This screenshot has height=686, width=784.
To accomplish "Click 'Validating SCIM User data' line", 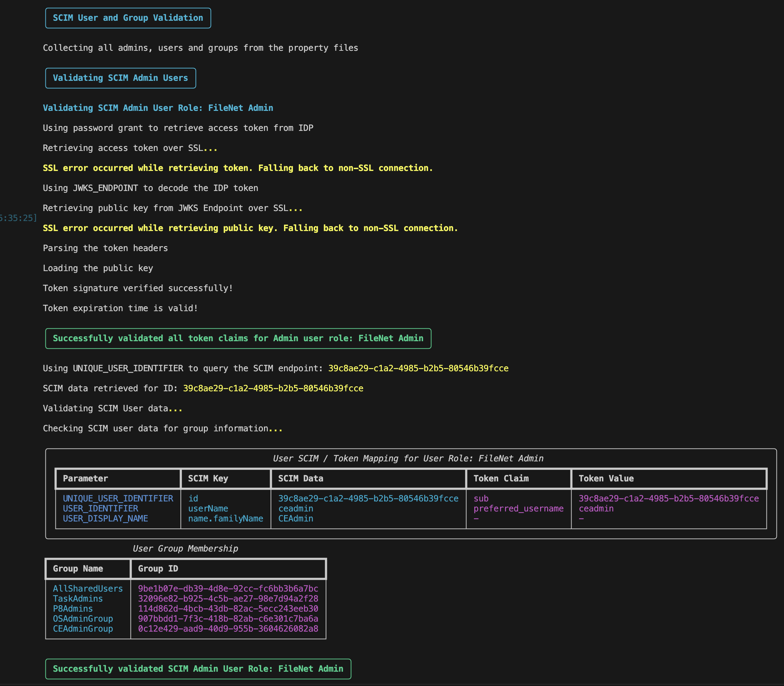I will 113,408.
